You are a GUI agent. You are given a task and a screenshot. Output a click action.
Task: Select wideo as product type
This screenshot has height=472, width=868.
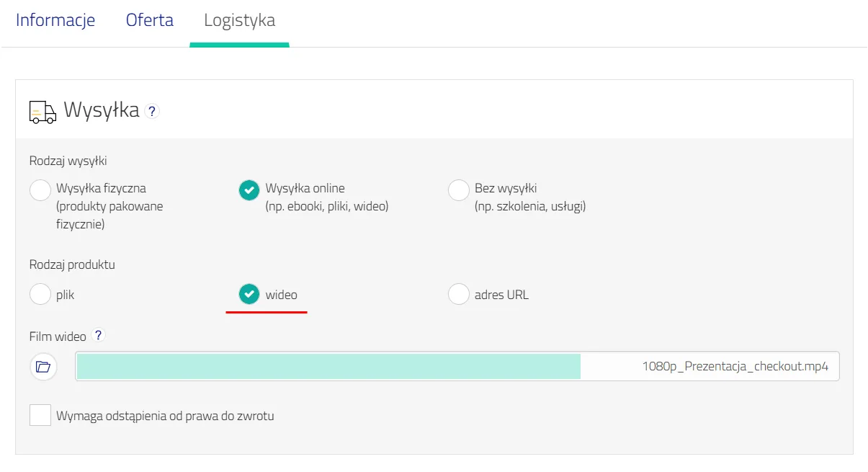pyautogui.click(x=249, y=294)
